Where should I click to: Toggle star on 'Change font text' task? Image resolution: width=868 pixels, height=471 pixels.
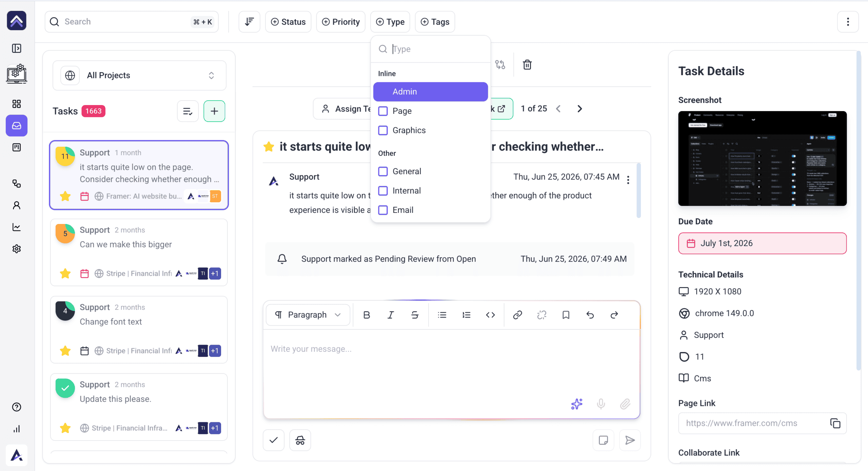click(65, 351)
